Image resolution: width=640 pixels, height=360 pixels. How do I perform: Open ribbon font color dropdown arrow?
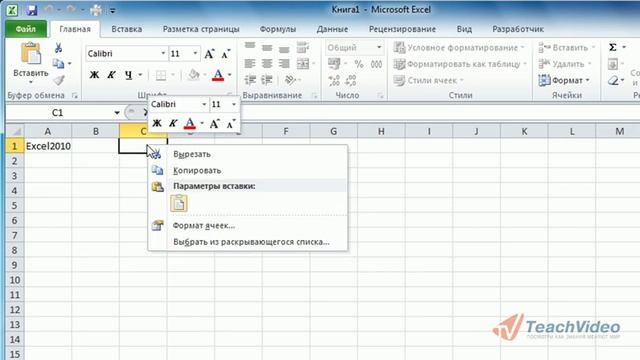229,75
